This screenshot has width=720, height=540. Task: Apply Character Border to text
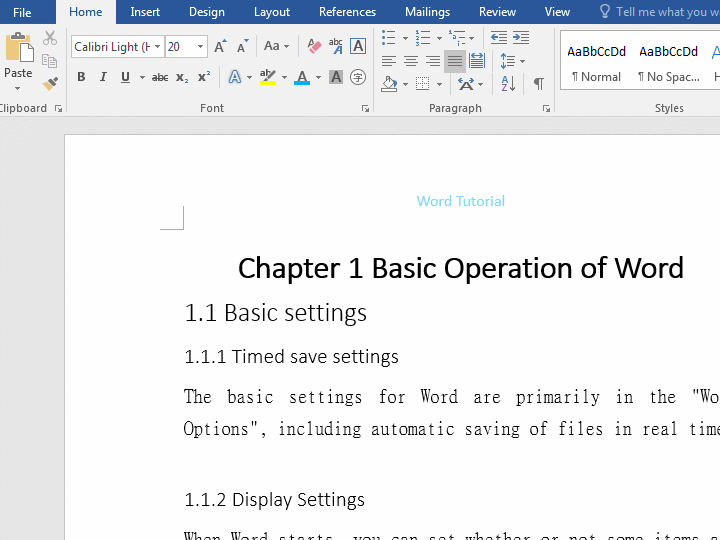click(x=358, y=46)
